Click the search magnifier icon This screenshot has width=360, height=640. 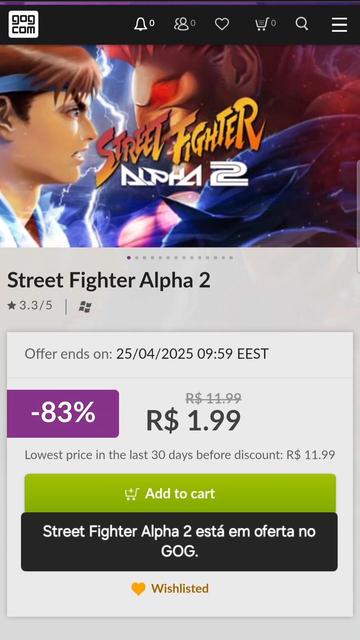[302, 24]
